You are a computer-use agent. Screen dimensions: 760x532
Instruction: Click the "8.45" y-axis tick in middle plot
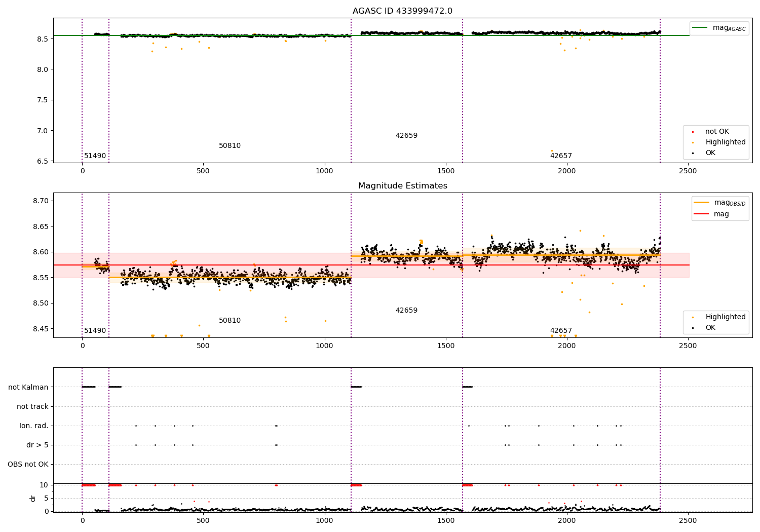(41, 329)
